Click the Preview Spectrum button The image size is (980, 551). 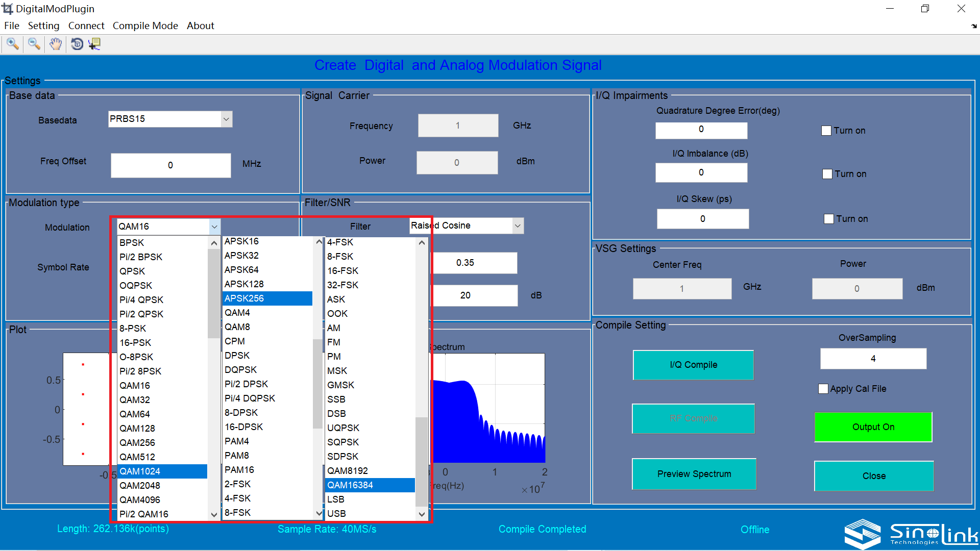point(694,474)
